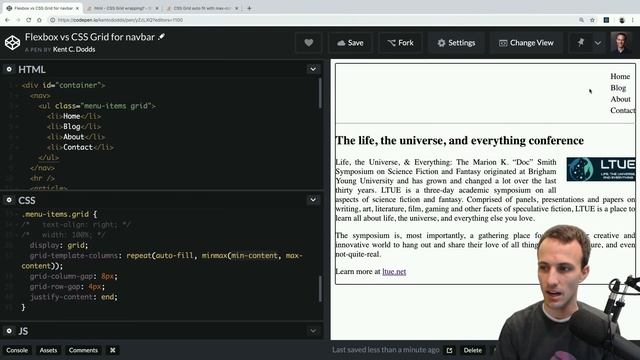Click the ltue.net link in preview
Screen dimensions: 640x360
tap(394, 271)
